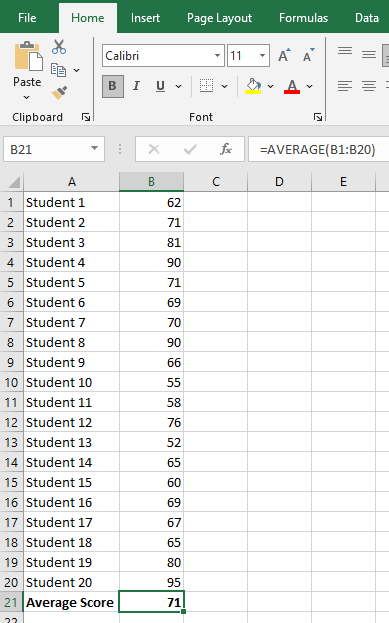Image resolution: width=389 pixels, height=623 pixels.
Task: Open the Calibri font name dropdown
Action: pyautogui.click(x=217, y=55)
